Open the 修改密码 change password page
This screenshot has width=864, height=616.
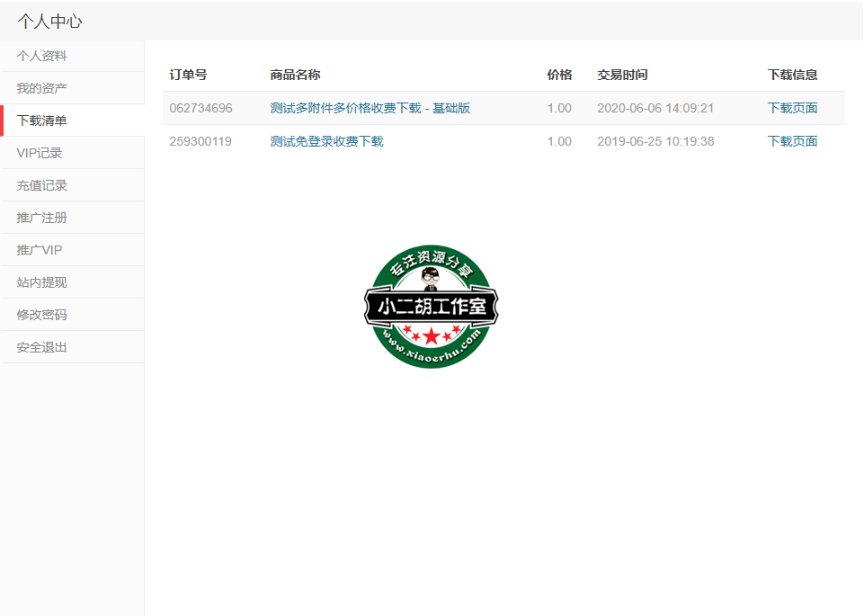click(36, 314)
